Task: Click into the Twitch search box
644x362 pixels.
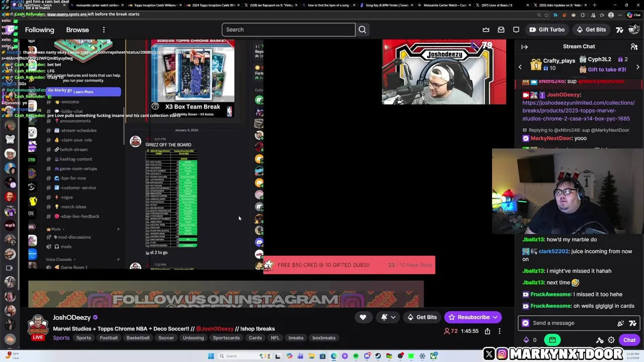Action: click(288, 30)
